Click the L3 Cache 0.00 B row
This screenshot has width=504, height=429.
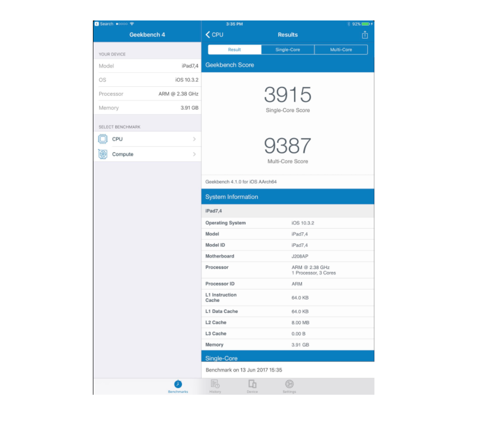(x=288, y=334)
